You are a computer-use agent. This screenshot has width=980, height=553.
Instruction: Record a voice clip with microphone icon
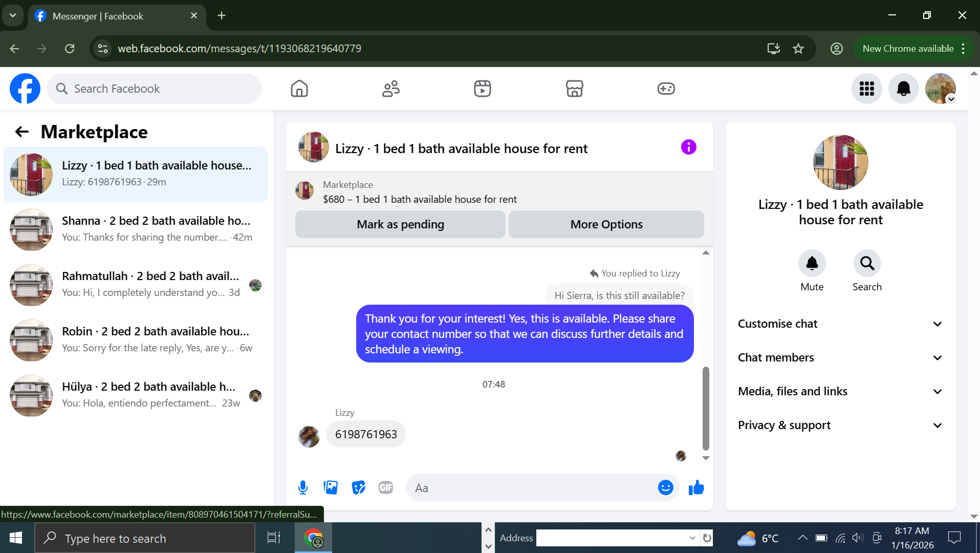pyautogui.click(x=303, y=487)
